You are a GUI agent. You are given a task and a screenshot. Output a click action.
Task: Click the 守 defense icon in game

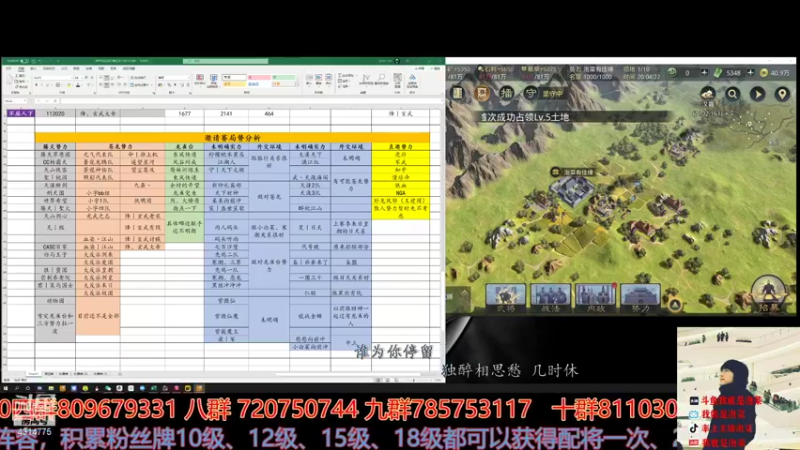[531, 93]
